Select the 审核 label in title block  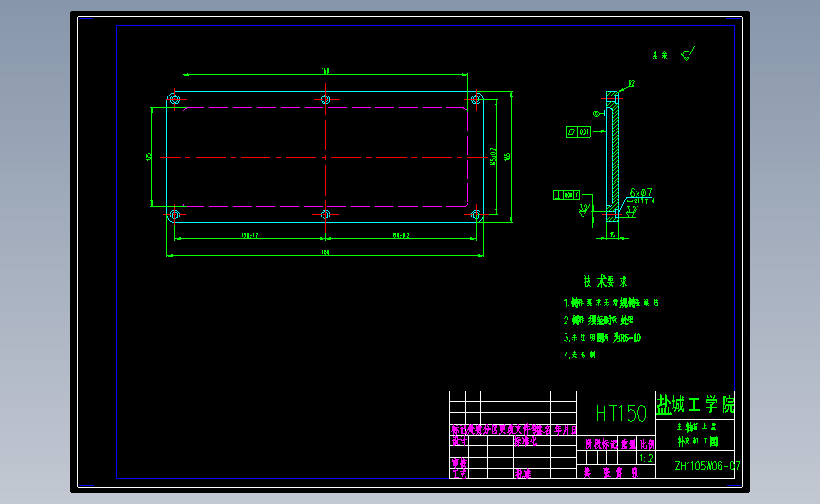459,463
